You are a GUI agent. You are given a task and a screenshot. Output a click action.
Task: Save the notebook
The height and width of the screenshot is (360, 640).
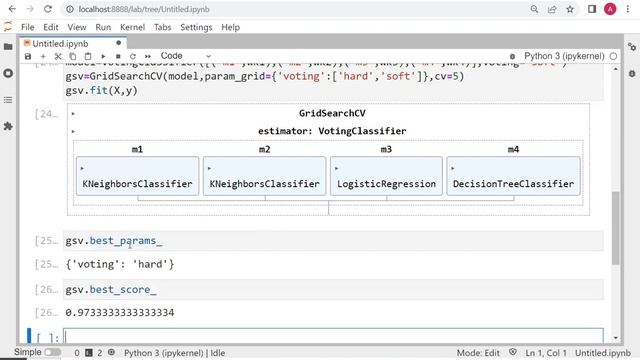[28, 56]
